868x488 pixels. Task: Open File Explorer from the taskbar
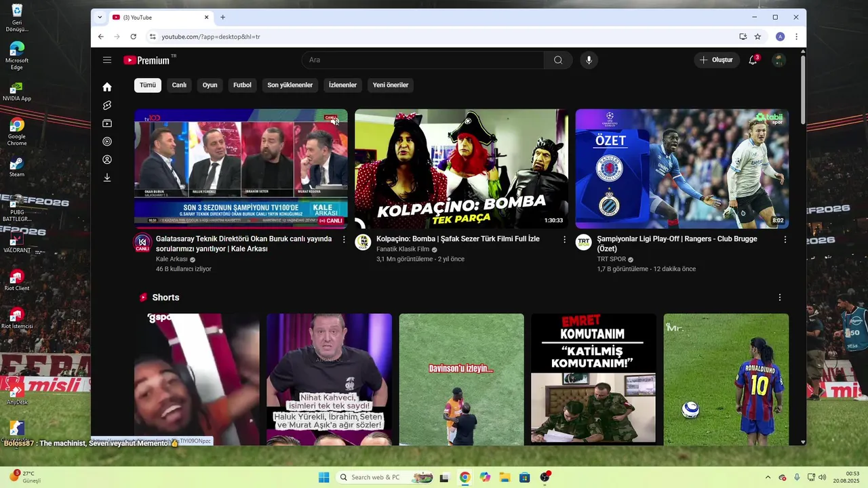pos(505,477)
